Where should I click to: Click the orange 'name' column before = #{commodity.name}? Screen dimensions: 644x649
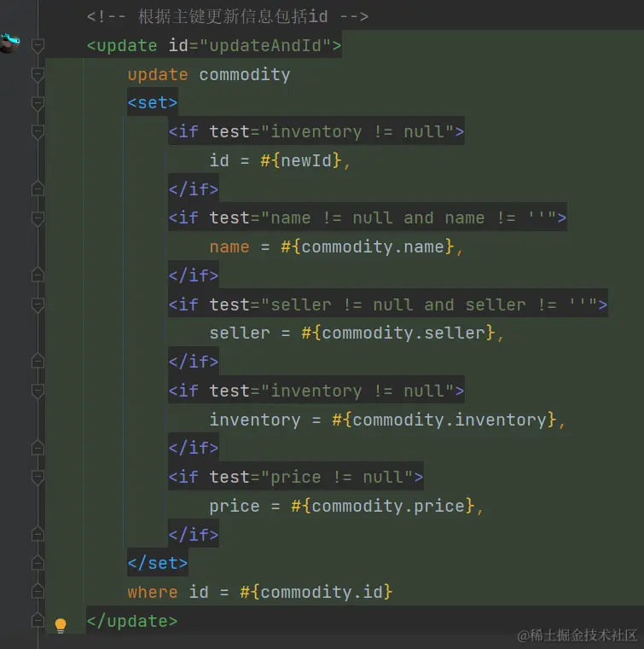coord(229,247)
